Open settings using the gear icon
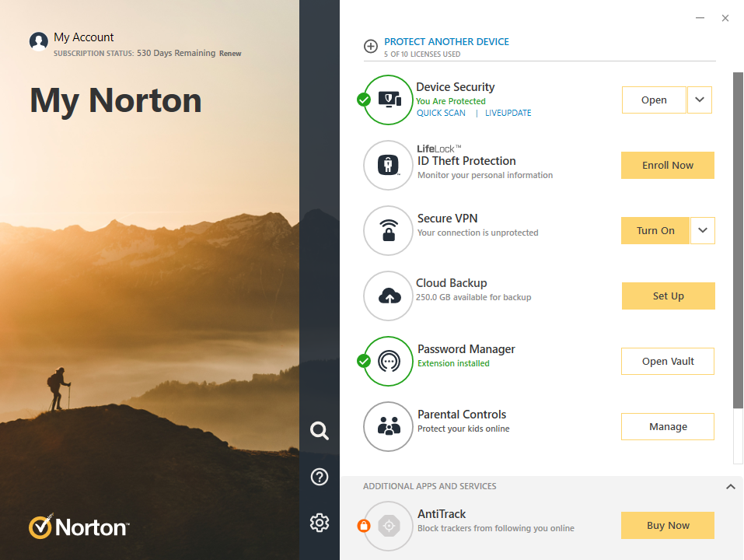 click(320, 523)
